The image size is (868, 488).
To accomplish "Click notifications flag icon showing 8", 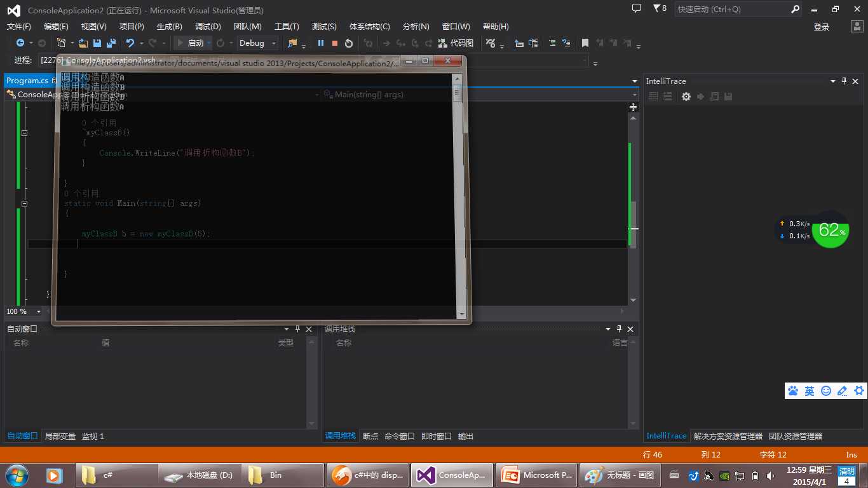I will (x=660, y=9).
